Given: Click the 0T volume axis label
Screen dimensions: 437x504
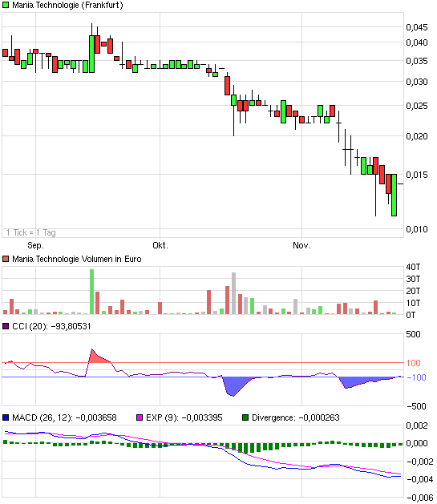Looking at the screenshot, I should pos(411,315).
